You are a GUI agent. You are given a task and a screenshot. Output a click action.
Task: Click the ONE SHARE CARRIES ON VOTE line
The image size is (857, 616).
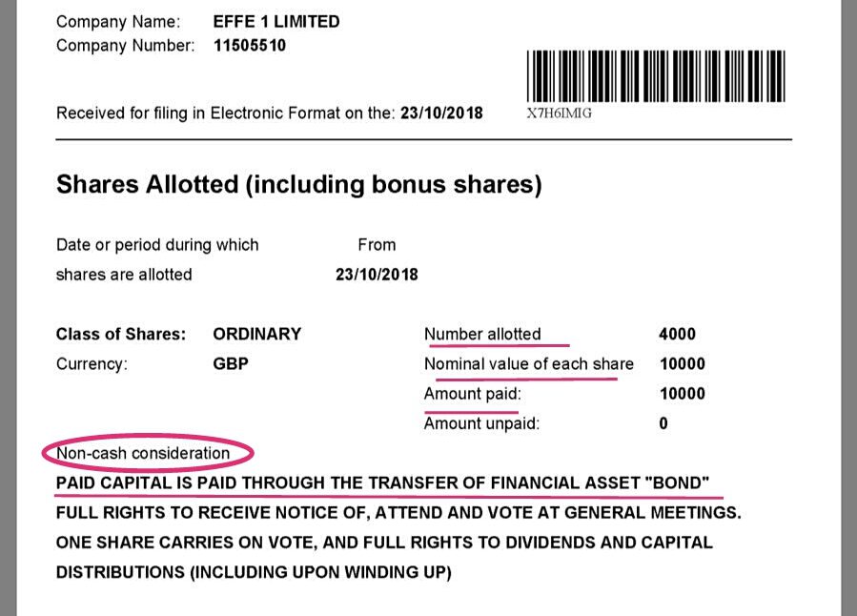point(384,543)
